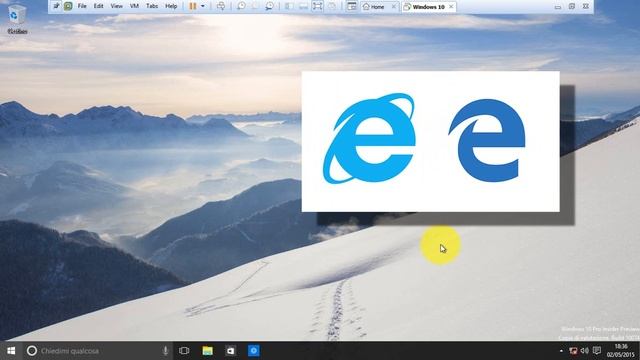Click the thumbnail bar toolbar icon
The image size is (640, 360).
tap(303, 6)
